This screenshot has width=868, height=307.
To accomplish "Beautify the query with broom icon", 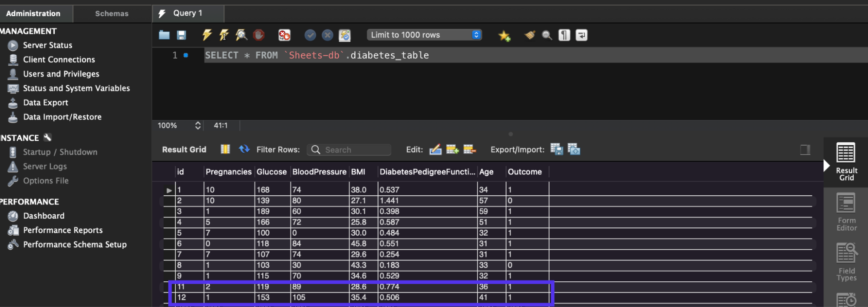I will click(530, 35).
